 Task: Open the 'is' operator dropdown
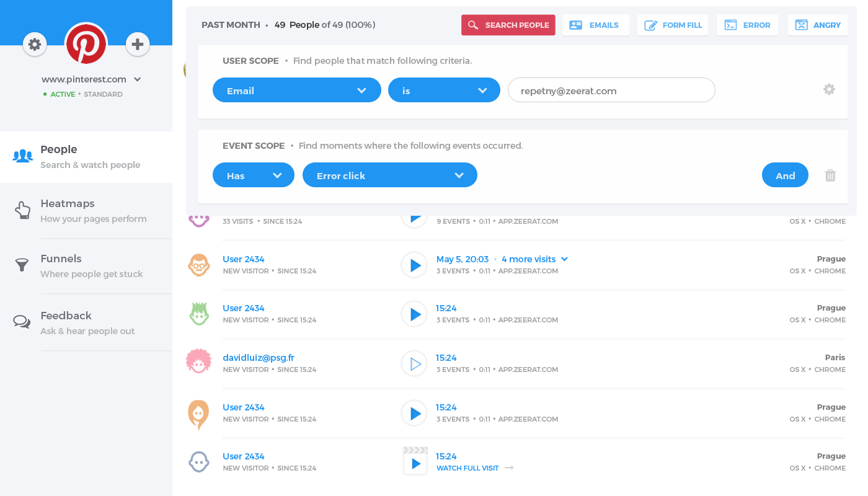pos(444,91)
